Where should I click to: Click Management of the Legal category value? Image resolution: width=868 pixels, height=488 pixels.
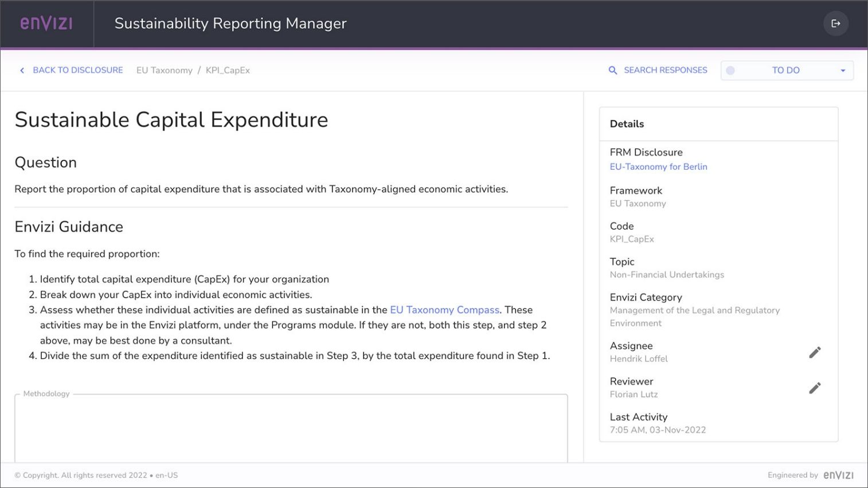point(694,317)
